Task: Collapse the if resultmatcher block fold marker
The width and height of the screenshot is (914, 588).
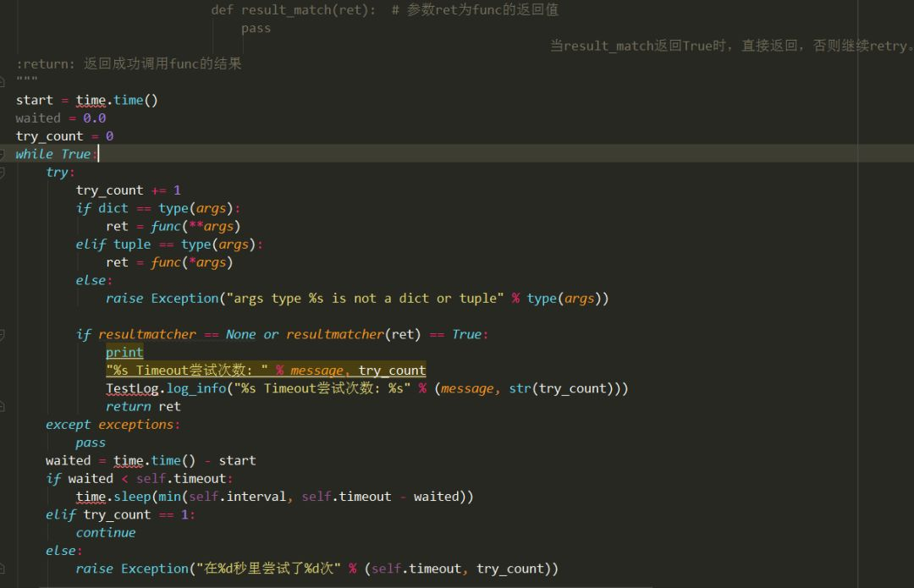Action: pos(3,334)
